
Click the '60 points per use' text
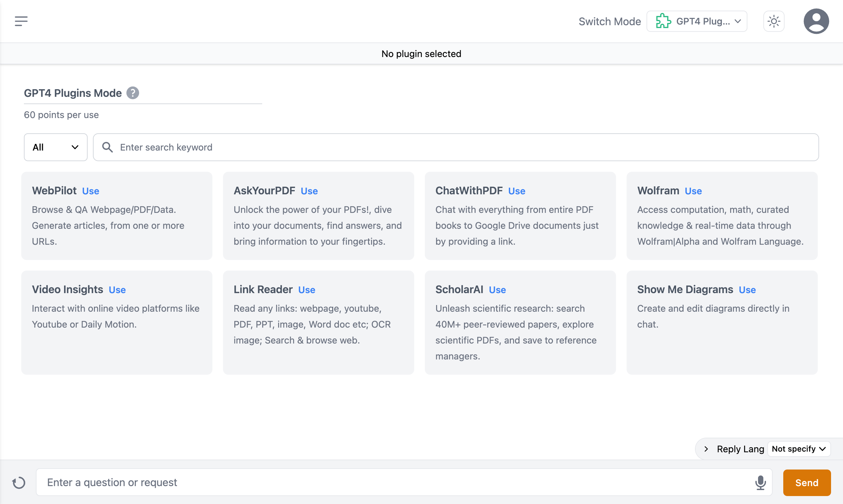click(61, 115)
